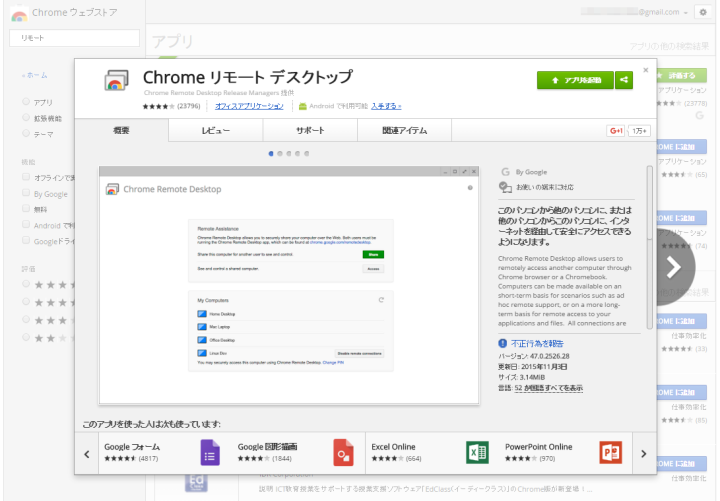Select the テーマ radio button in sidebar

coord(26,134)
